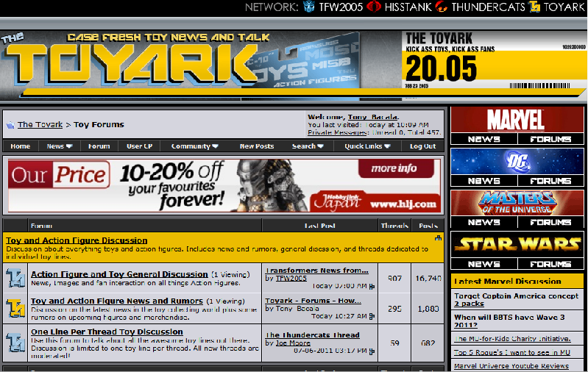Open Joe Moore profile link
Viewport: 588px width, 372px height.
coord(293,343)
